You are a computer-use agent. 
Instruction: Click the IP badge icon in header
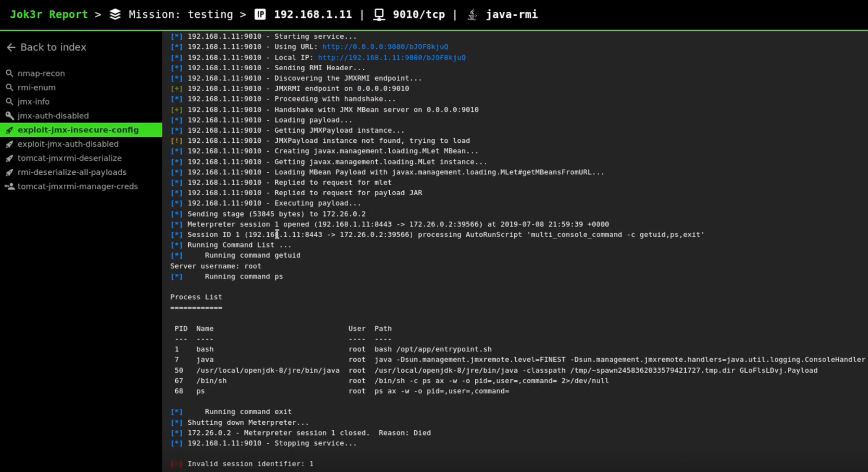(260, 14)
